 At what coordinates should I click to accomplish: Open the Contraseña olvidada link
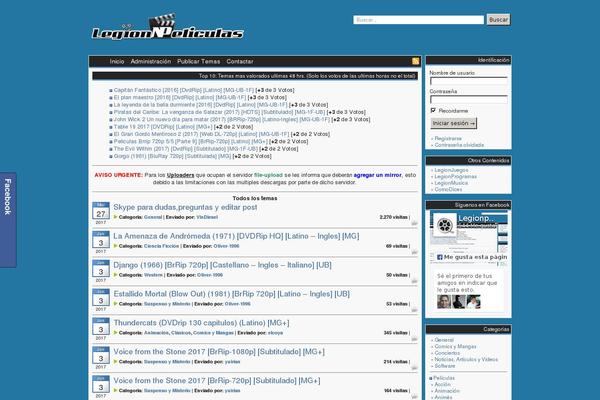(x=459, y=145)
